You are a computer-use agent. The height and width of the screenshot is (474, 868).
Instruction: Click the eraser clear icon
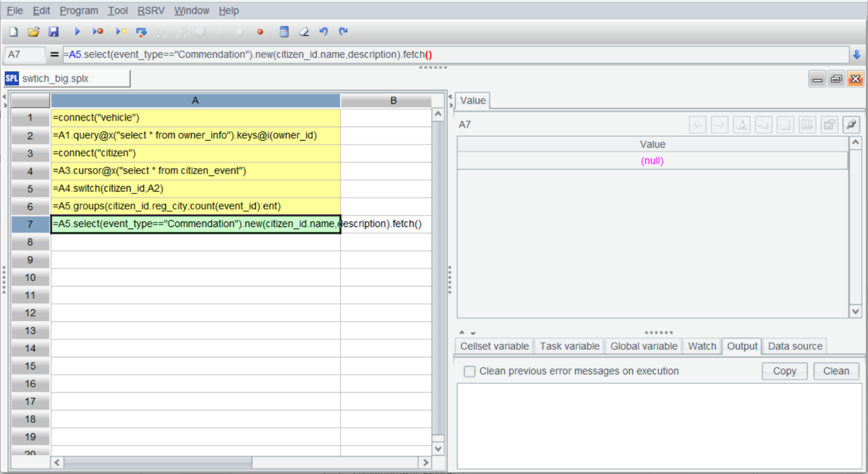[304, 31]
